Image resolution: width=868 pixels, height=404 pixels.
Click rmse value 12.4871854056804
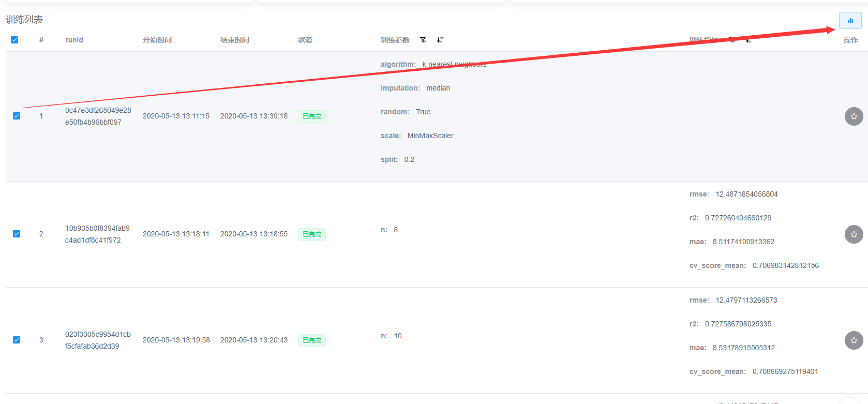[746, 194]
